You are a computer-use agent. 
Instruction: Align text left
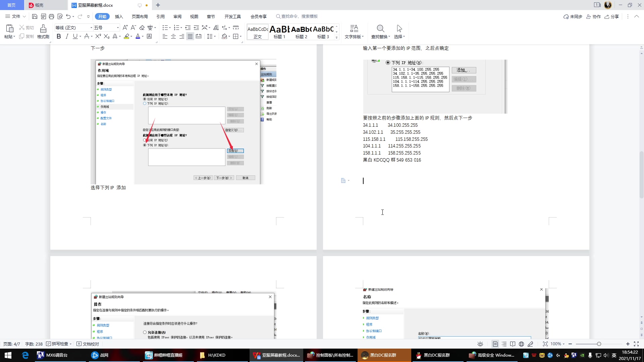click(x=165, y=36)
